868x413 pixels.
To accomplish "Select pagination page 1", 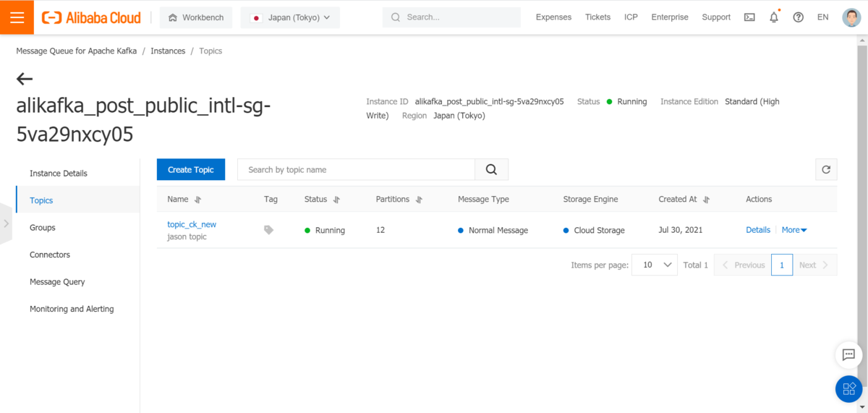I will pyautogui.click(x=782, y=265).
